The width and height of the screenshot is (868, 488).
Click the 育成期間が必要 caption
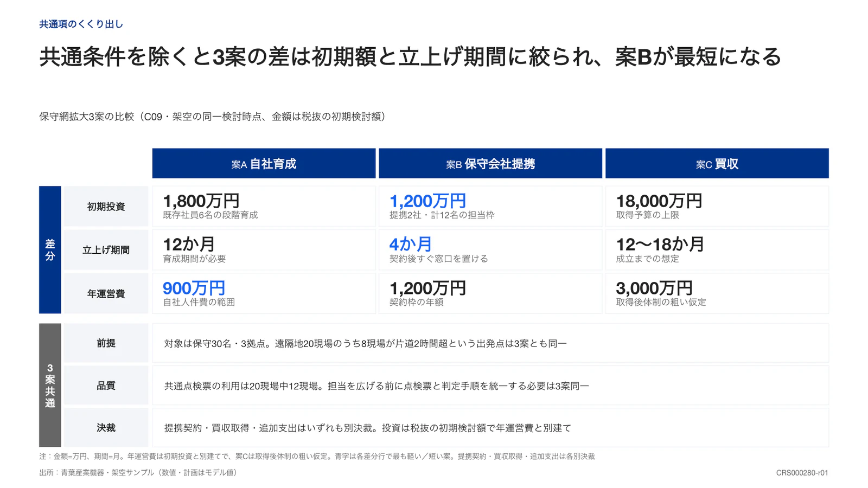194,259
